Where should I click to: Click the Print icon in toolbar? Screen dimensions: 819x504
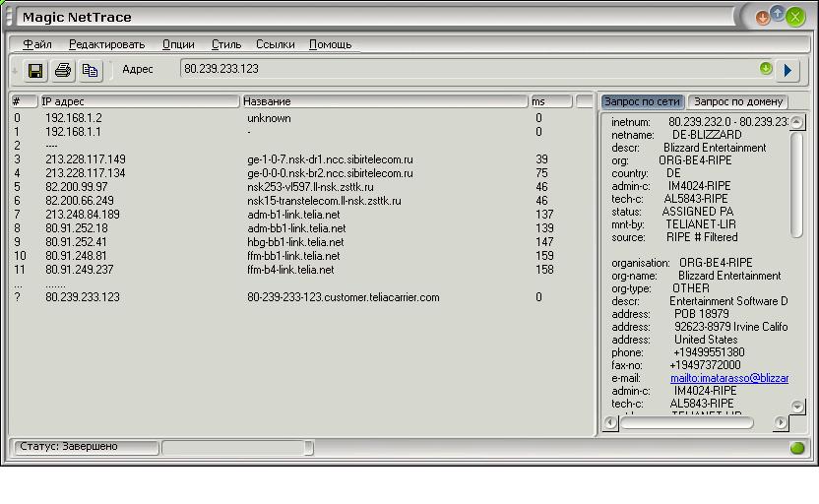(x=63, y=70)
